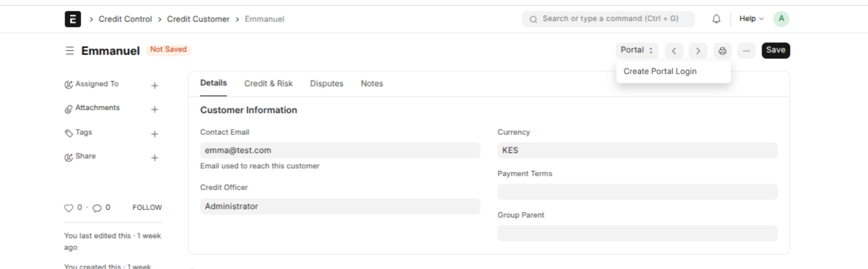Click the print document icon
The width and height of the screenshot is (868, 269).
point(722,50)
